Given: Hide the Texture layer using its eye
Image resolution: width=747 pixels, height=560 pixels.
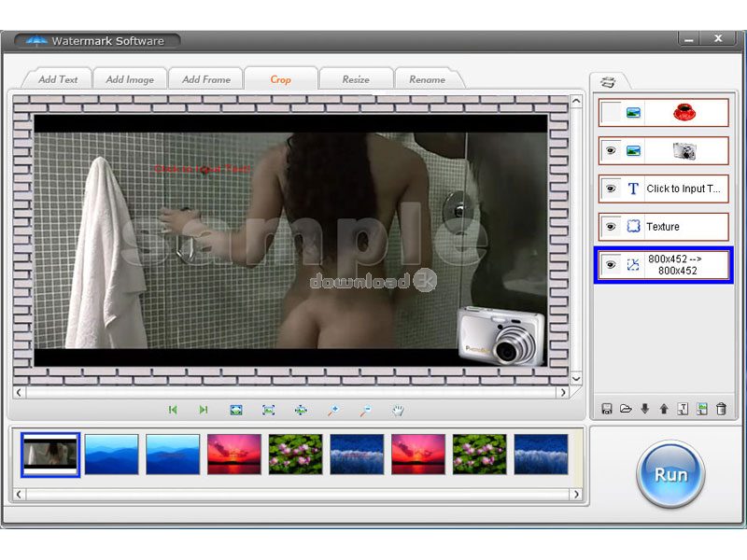Looking at the screenshot, I should click(x=610, y=227).
